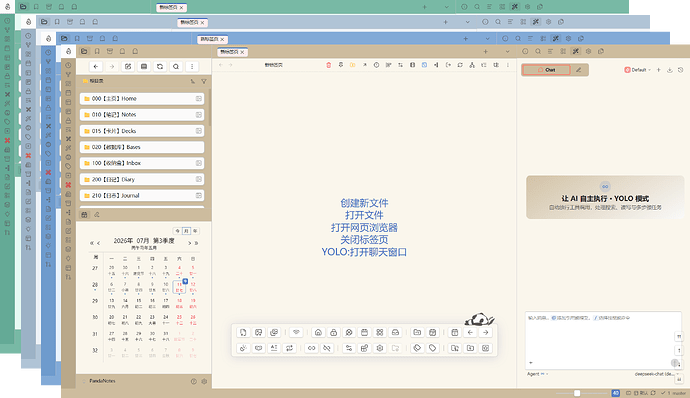
Task: Open folder 210 Journal
Action: [x=142, y=195]
